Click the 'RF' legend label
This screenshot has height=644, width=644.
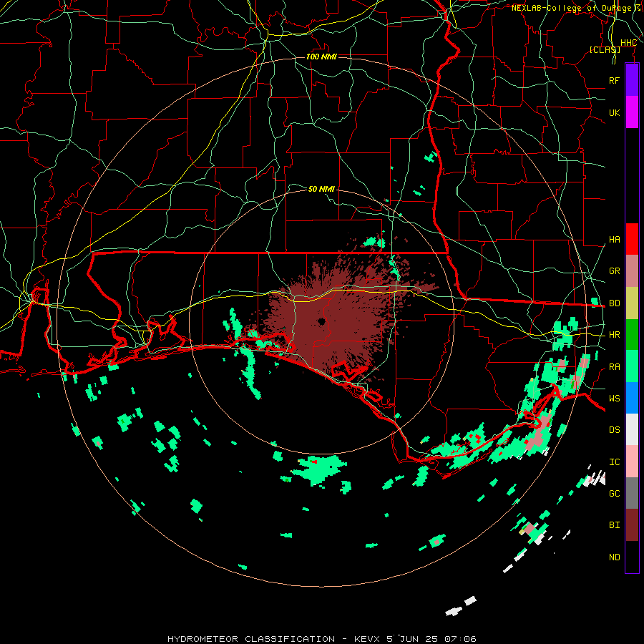(614, 80)
